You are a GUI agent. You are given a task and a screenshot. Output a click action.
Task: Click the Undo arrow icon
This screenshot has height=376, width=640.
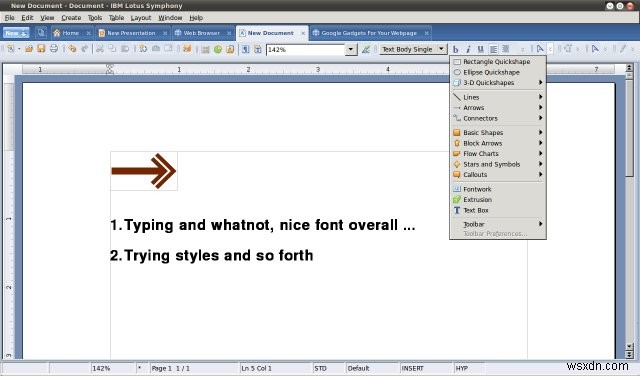72,49
